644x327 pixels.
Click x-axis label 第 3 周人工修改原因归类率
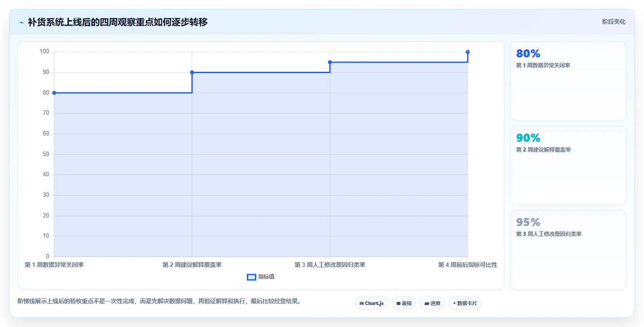[x=330, y=265]
